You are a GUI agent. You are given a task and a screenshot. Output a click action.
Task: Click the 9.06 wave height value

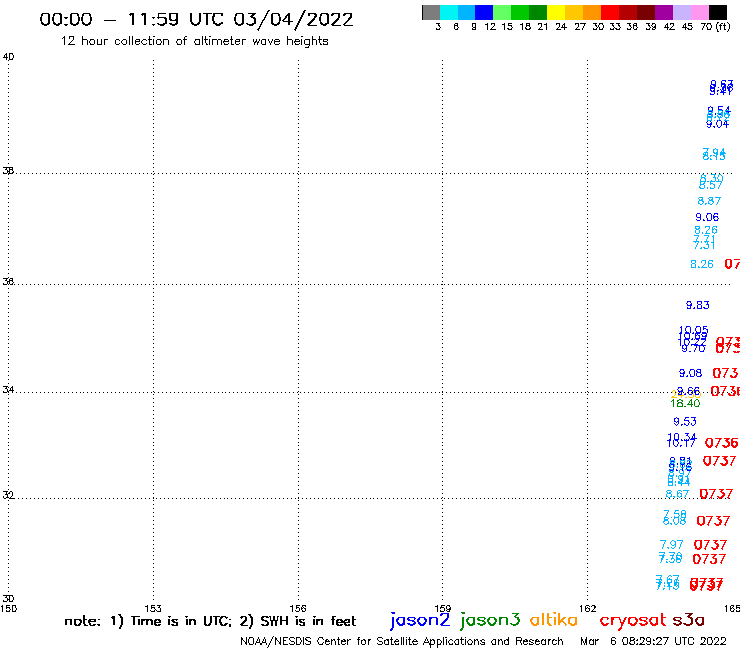(x=707, y=217)
